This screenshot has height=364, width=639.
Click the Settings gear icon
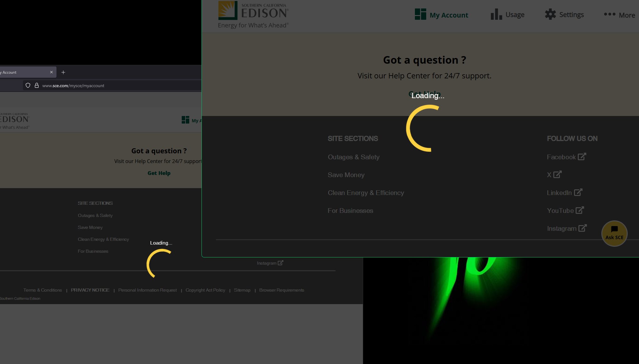pos(550,14)
